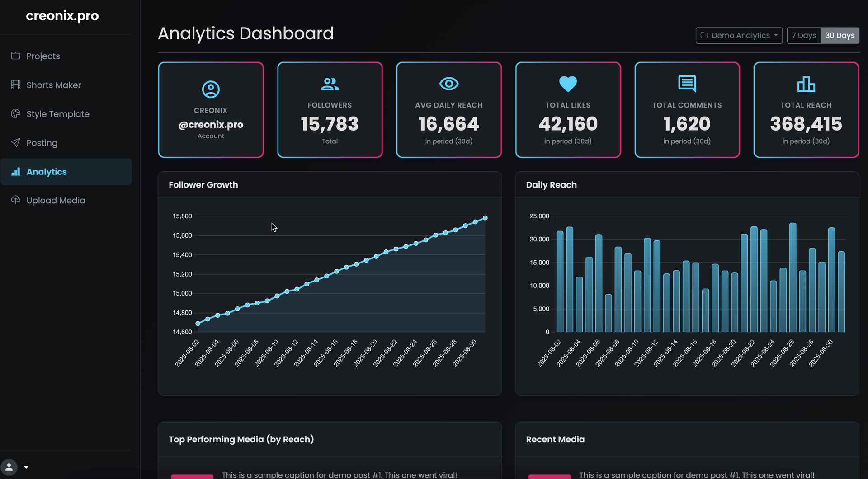Image resolution: width=868 pixels, height=479 pixels.
Task: Click the Avg Daily Reach eye icon
Action: pyautogui.click(x=448, y=84)
